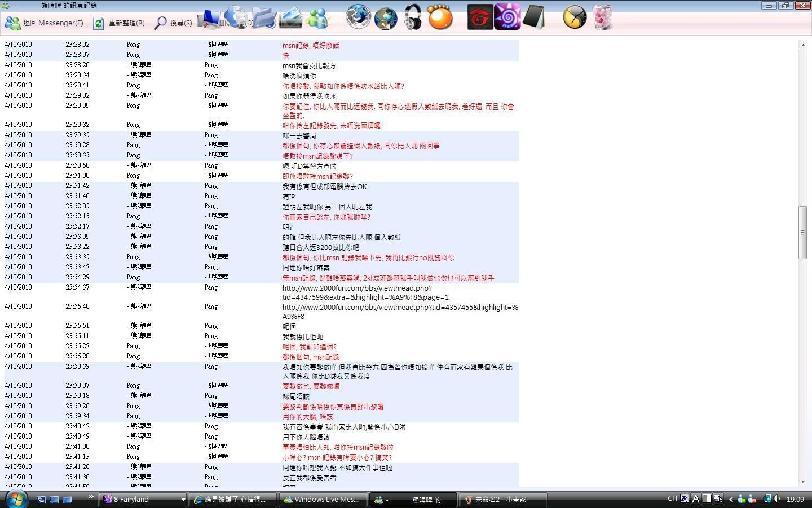The image size is (812, 508).
Task: Open the folder icon in the dock
Action: pyautogui.click(x=264, y=18)
